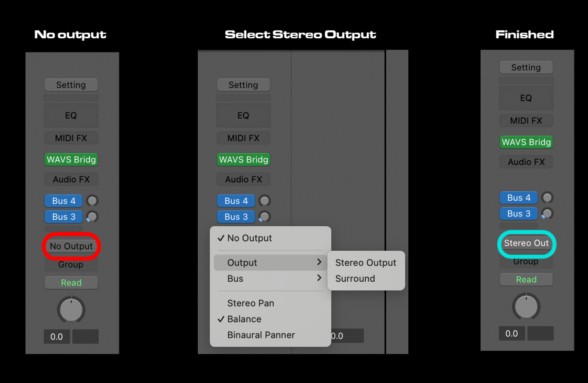
Task: Click the 0.0 volume field in the Finished strip
Action: tap(512, 334)
